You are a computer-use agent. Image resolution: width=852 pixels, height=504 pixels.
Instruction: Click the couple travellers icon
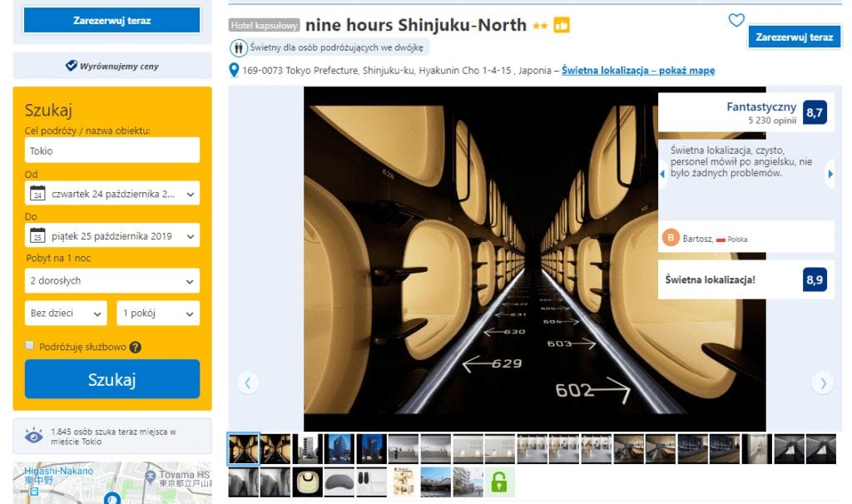pyautogui.click(x=238, y=47)
